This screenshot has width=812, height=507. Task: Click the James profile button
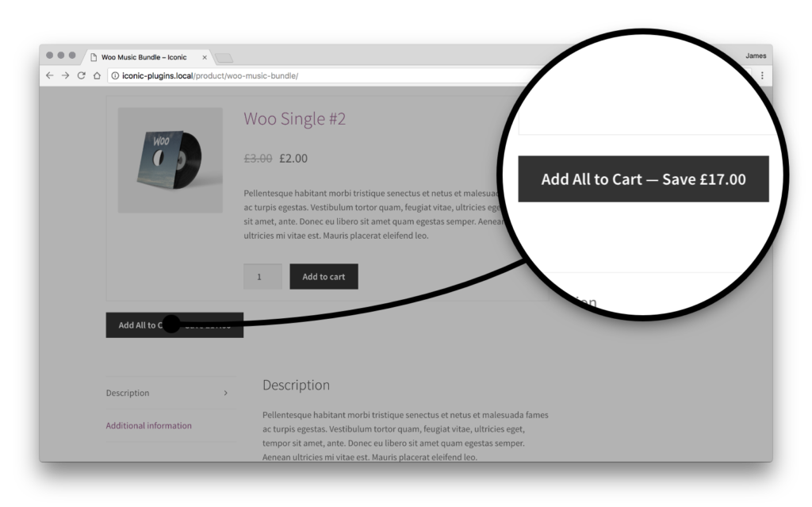tap(756, 56)
